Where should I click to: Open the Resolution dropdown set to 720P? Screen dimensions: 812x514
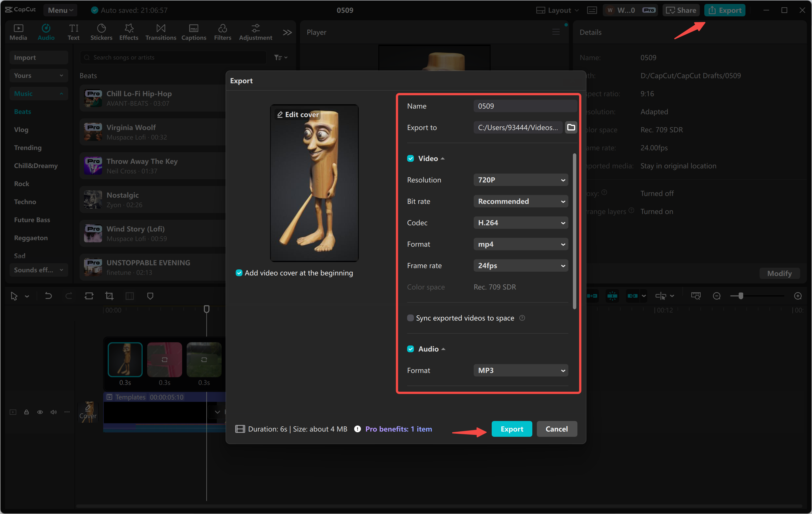tap(520, 180)
